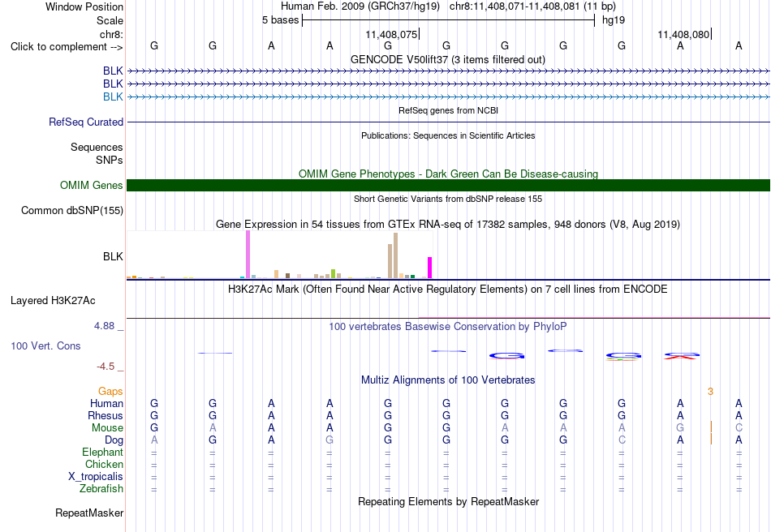Click the orange gap marker in the Mouse row
The width and height of the screenshot is (771, 532).
pyautogui.click(x=711, y=427)
